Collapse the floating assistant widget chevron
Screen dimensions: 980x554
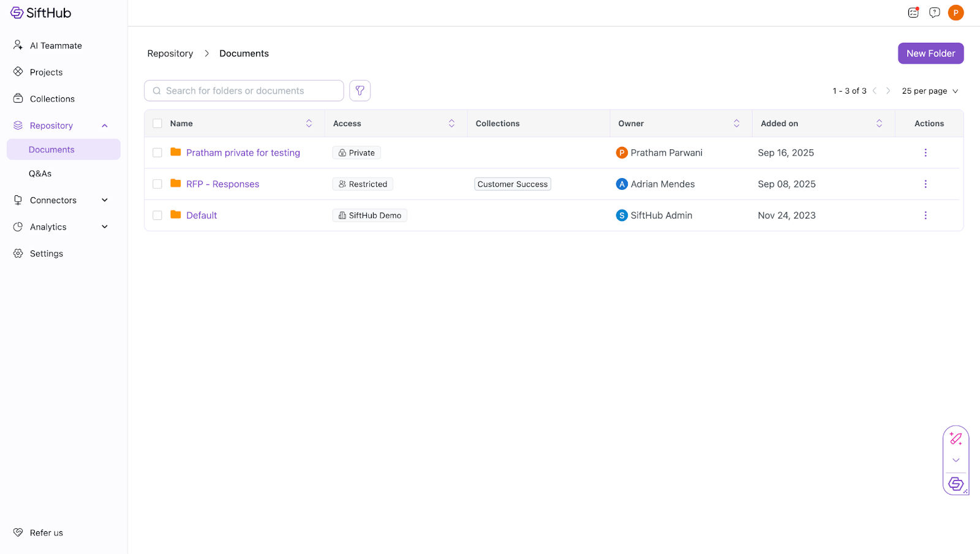956,460
